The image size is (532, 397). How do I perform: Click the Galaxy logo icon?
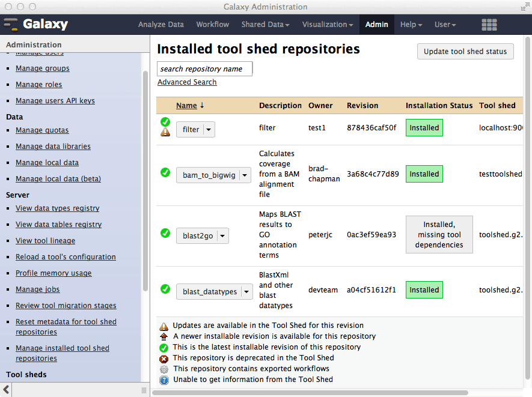pyautogui.click(x=11, y=25)
